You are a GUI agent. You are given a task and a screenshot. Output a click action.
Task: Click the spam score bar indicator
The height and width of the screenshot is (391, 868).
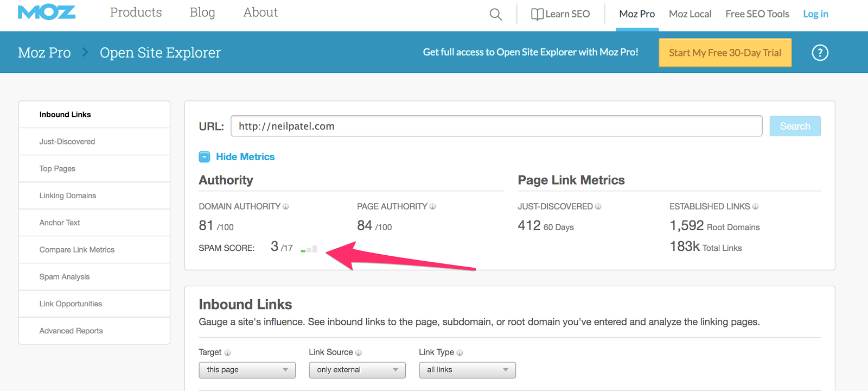(x=309, y=249)
